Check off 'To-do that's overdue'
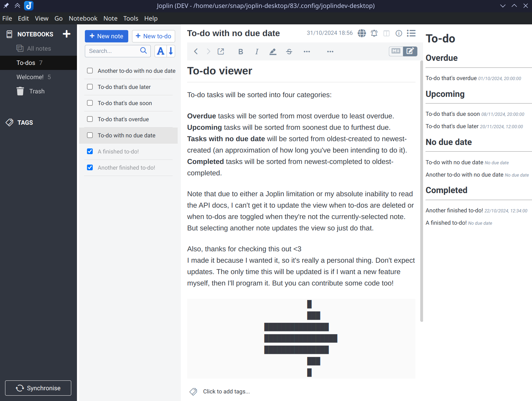Screen dimensions: 532x401 [x=90, y=119]
